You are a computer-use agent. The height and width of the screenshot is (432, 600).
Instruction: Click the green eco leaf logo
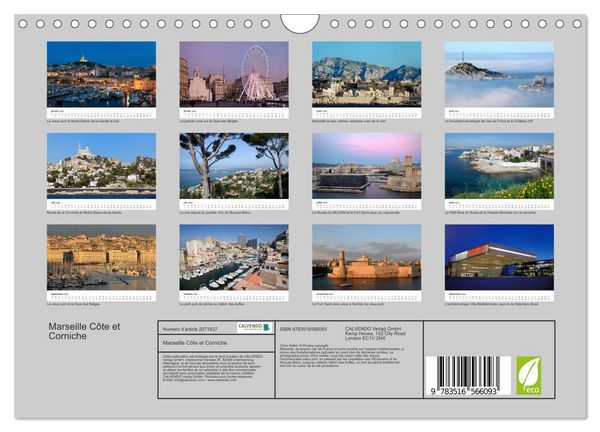click(529, 375)
